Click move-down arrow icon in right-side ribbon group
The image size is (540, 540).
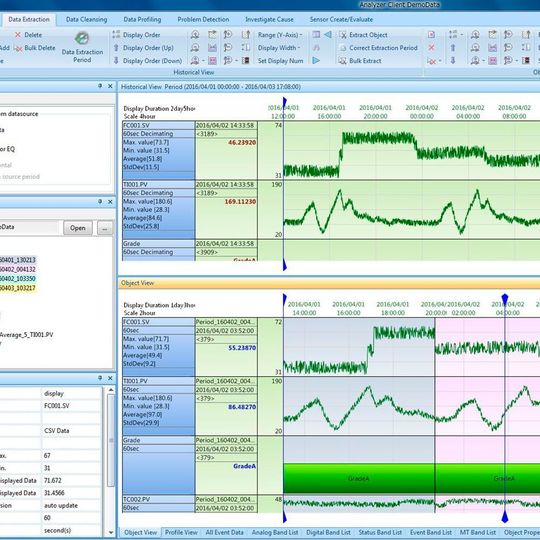click(453, 61)
